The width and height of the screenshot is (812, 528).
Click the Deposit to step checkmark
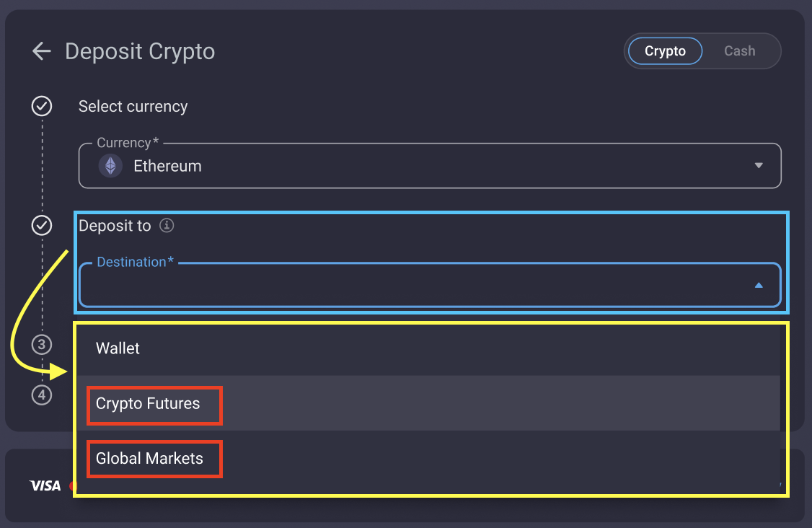point(42,226)
